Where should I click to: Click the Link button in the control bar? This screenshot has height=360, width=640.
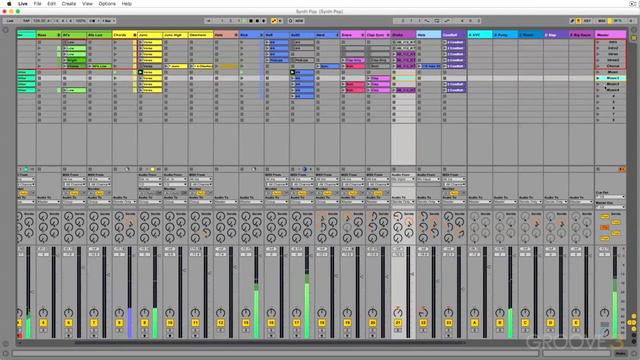10,21
